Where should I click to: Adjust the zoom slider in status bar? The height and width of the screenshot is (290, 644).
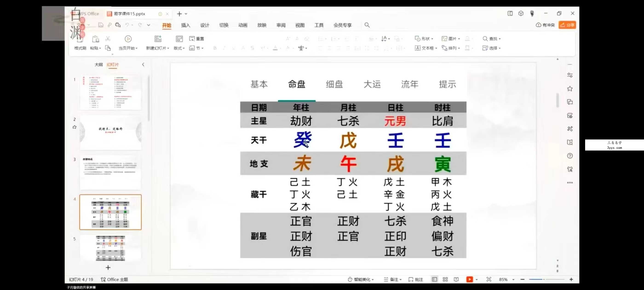point(547,279)
